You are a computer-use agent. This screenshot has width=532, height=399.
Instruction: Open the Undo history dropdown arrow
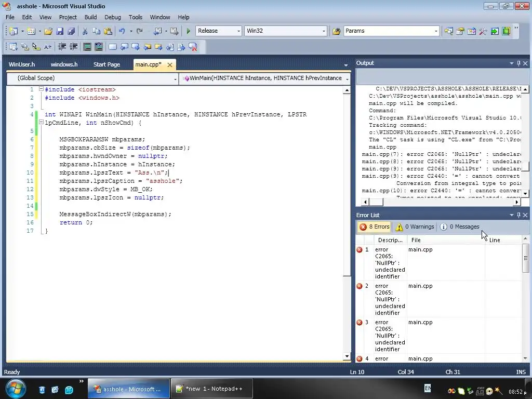pyautogui.click(x=131, y=31)
